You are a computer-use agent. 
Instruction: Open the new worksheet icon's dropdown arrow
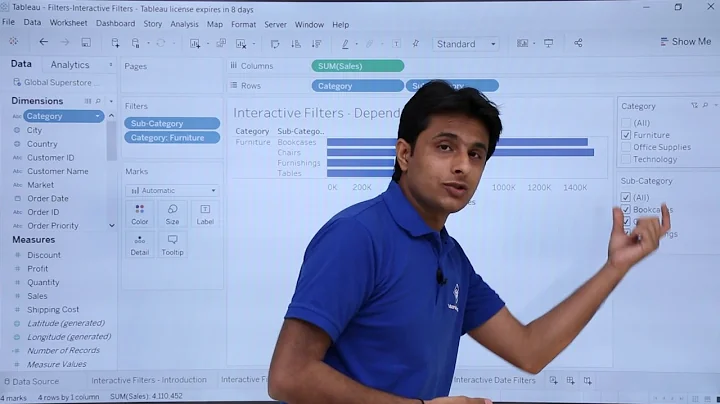point(208,44)
